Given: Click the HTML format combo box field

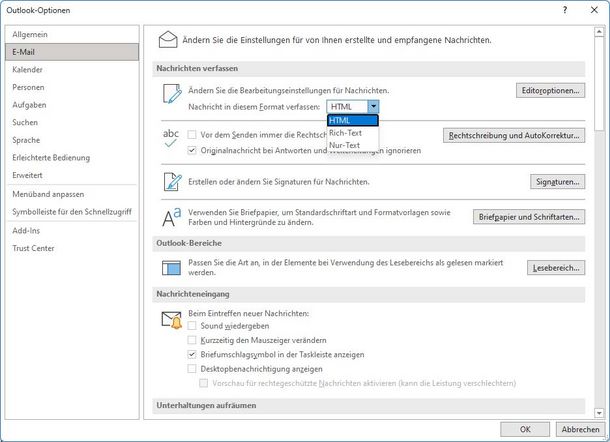Looking at the screenshot, I should 347,107.
